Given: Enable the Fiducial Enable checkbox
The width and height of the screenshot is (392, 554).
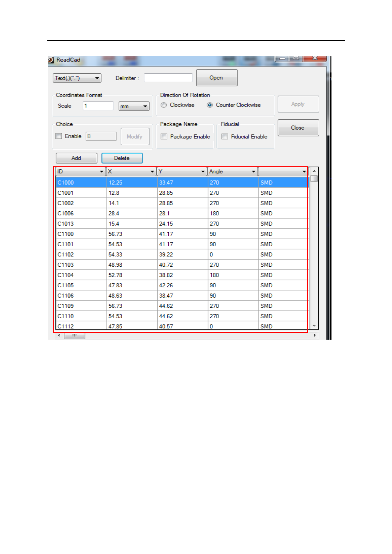Looking at the screenshot, I should tap(225, 136).
